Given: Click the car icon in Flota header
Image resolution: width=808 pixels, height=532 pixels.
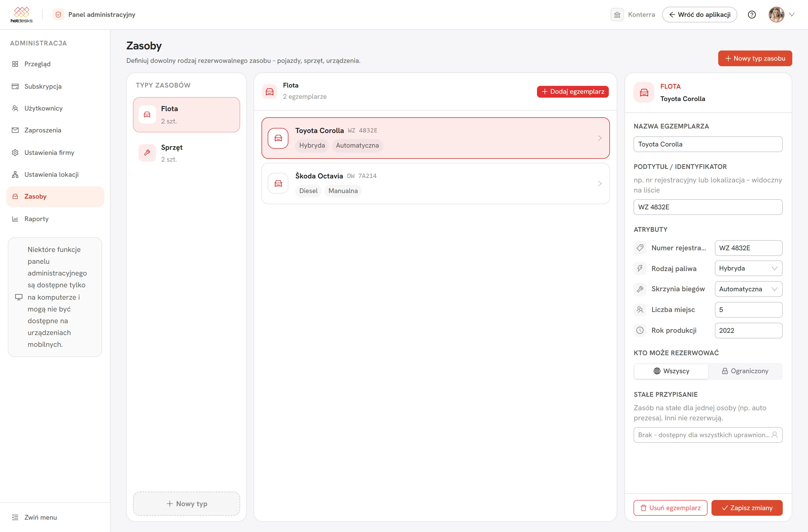Looking at the screenshot, I should [x=270, y=92].
